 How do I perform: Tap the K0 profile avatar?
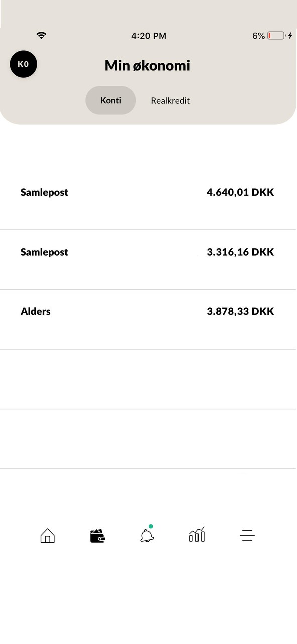click(23, 64)
